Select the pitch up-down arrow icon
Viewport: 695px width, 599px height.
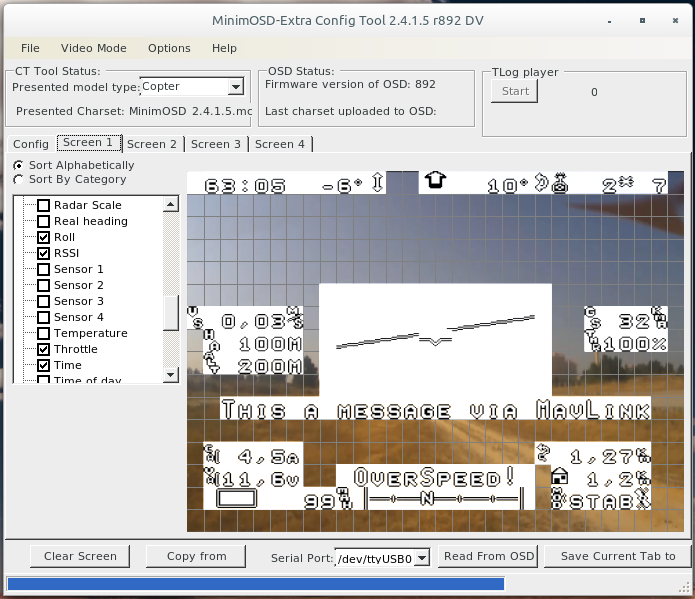pyautogui.click(x=378, y=184)
